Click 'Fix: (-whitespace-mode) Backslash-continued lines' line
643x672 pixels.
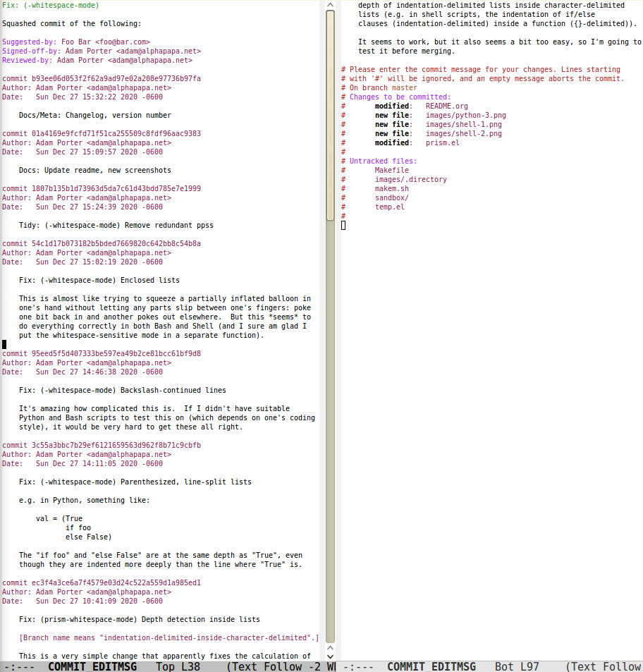coord(123,391)
